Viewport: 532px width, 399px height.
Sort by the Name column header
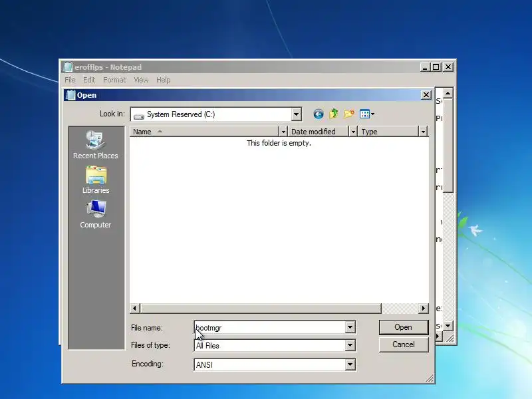[204, 132]
